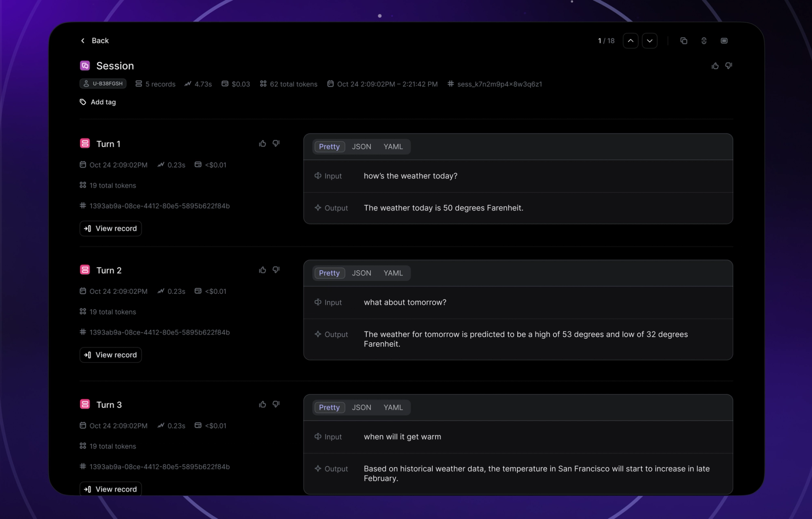
Task: Switch Turn 1 view to JSON
Action: [361, 146]
